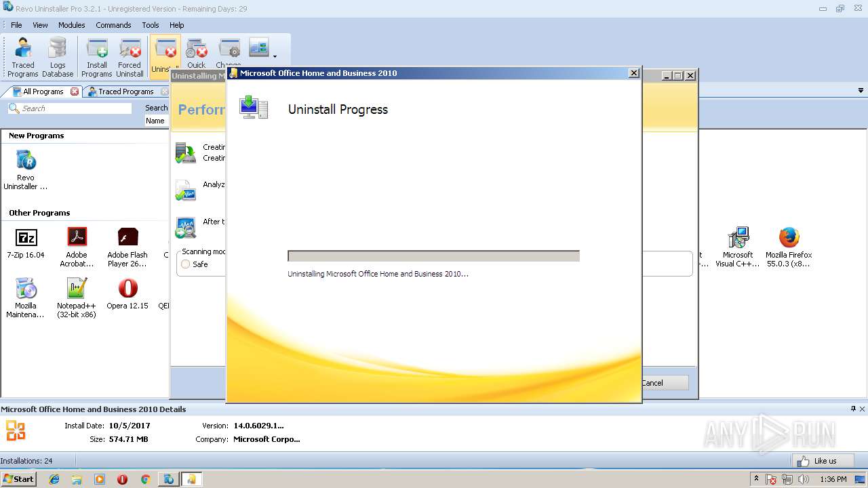Open the Modules menu
The width and height of the screenshot is (868, 488).
click(72, 25)
